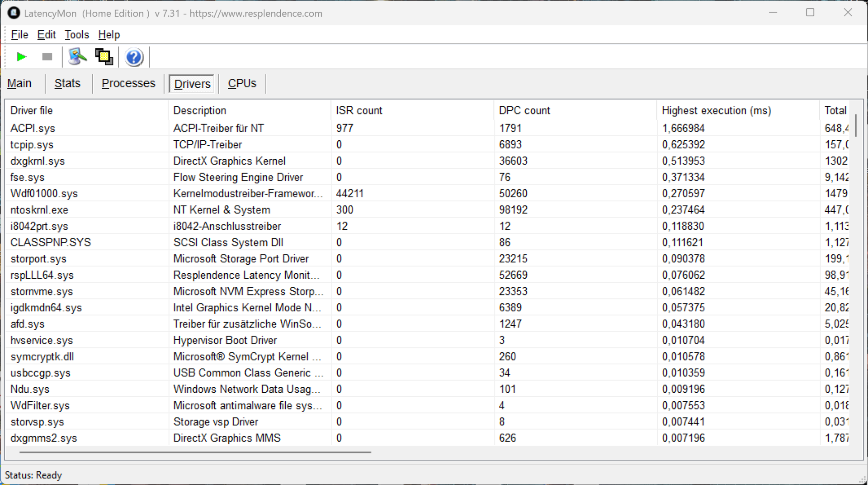Viewport: 868px width, 485px height.
Task: Click Flow Steering Engine Driver description
Action: pos(238,177)
